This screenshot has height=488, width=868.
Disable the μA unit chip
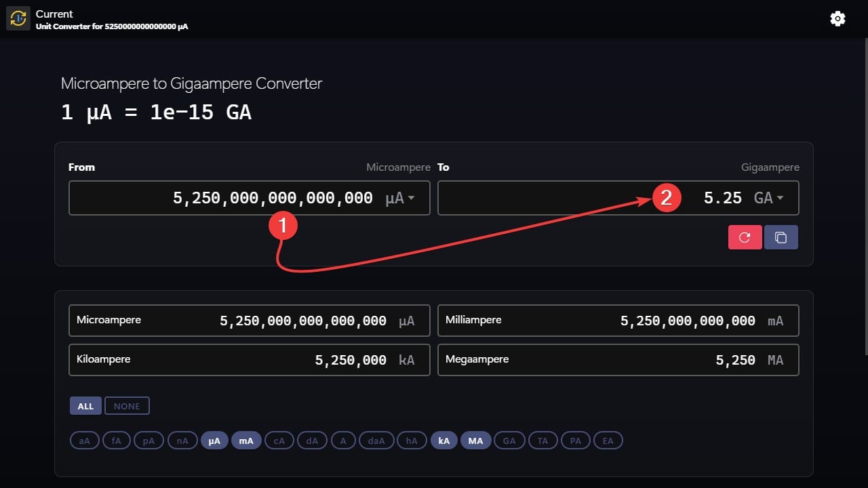point(214,440)
